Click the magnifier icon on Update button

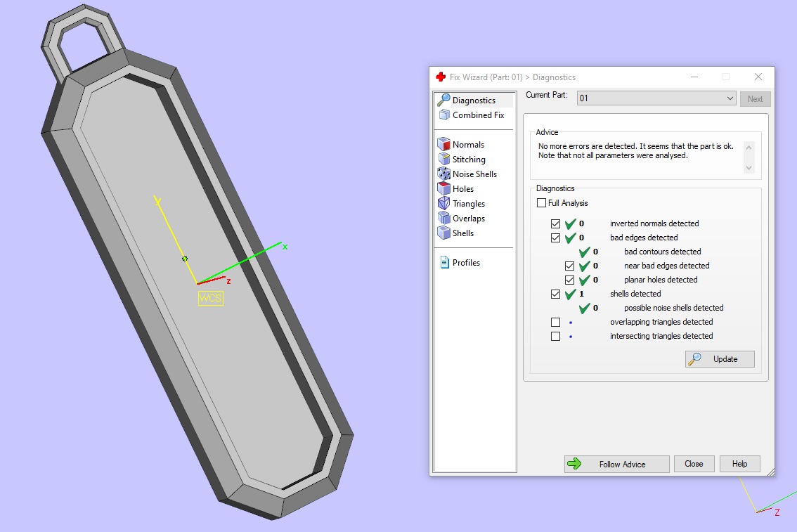click(695, 358)
